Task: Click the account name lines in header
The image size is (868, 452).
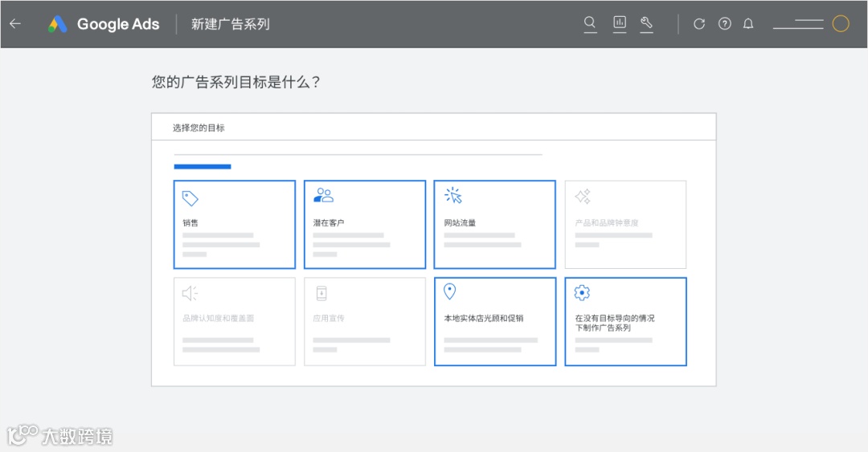Action: point(798,24)
